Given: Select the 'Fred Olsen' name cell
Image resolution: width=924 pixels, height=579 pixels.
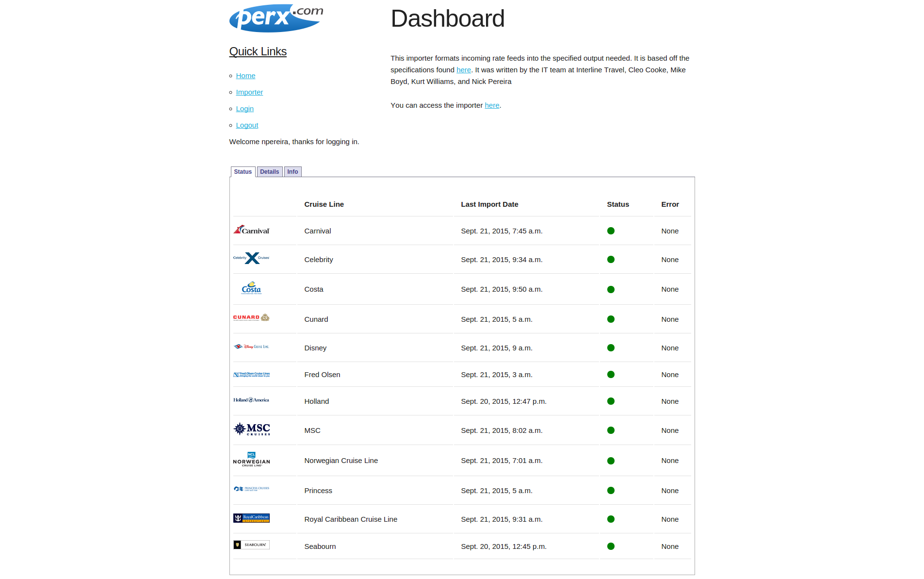Looking at the screenshot, I should pos(322,375).
